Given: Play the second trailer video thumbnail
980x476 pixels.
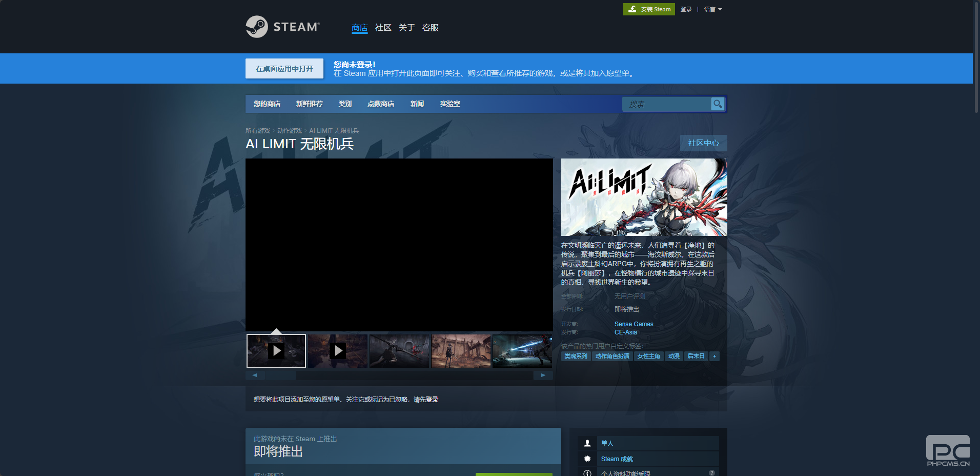Looking at the screenshot, I should [338, 351].
